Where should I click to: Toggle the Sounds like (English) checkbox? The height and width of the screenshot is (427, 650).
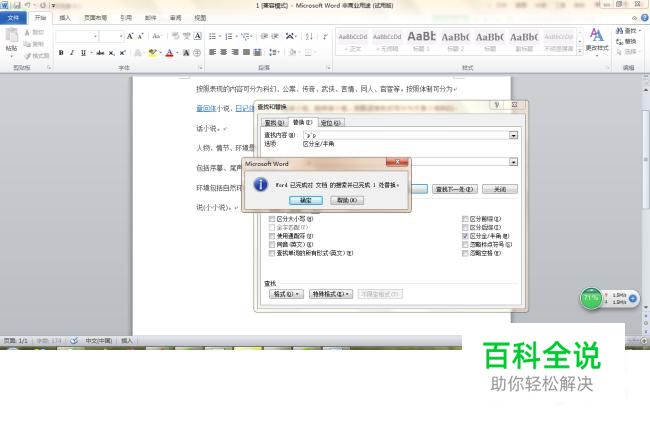point(272,245)
